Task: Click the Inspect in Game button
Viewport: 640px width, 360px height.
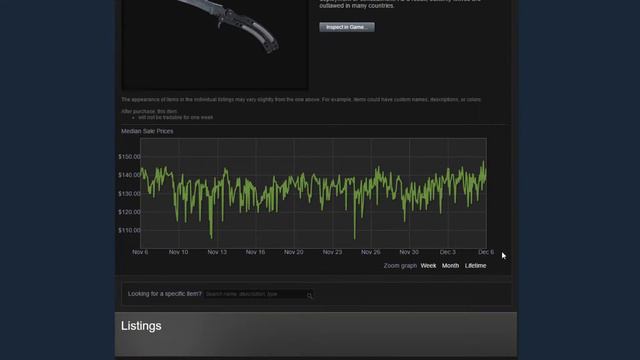Action: [x=347, y=27]
